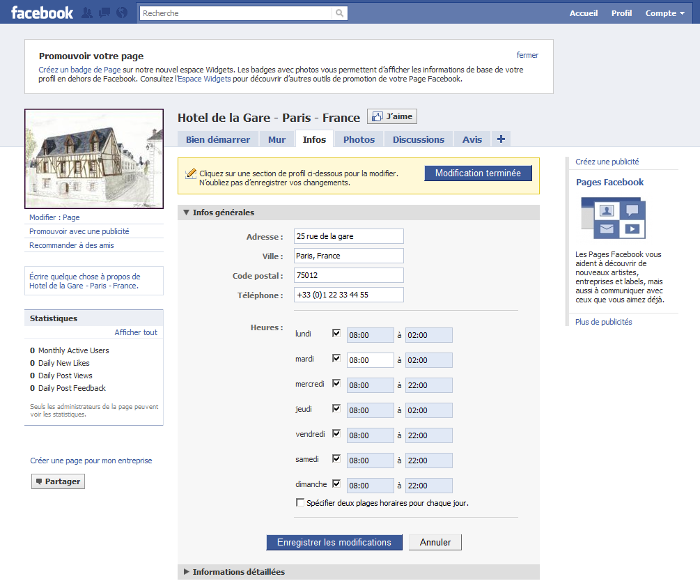This screenshot has width=700, height=588.
Task: Open Profil in the header
Action: click(x=621, y=13)
